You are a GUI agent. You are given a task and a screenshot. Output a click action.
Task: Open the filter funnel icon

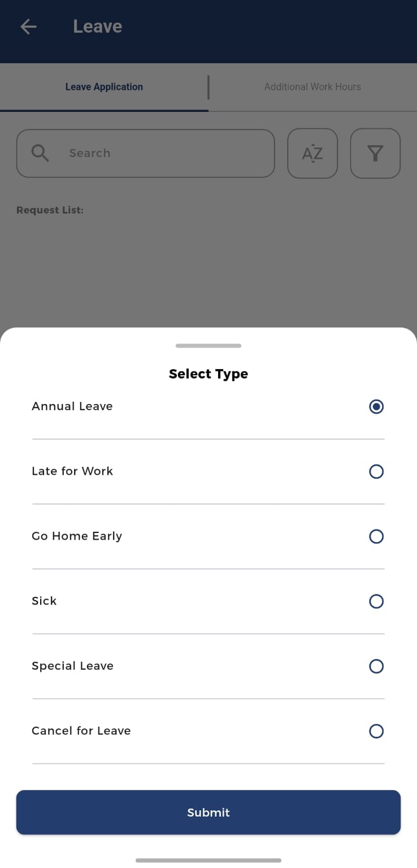coord(375,153)
